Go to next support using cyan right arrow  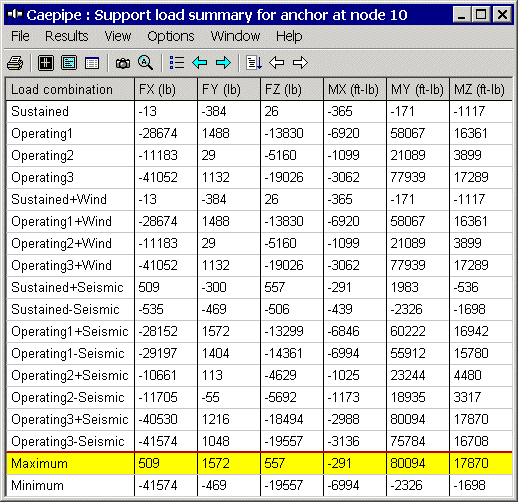point(223,62)
